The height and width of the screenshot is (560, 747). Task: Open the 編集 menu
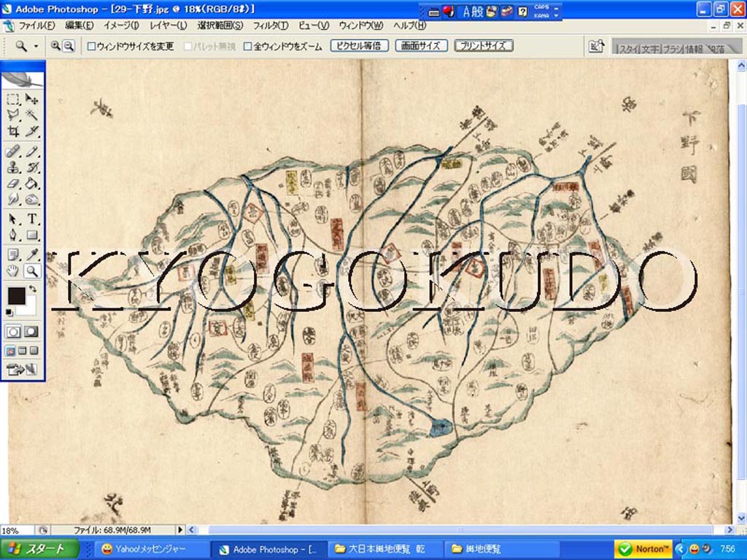tap(79, 26)
